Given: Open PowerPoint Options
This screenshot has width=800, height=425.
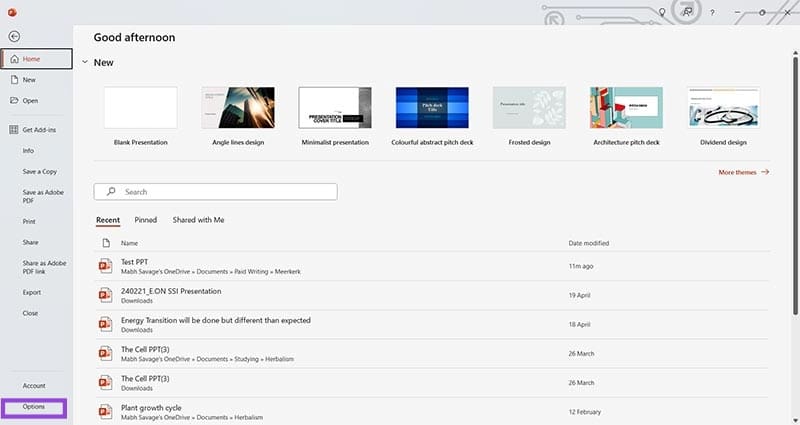Looking at the screenshot, I should [x=34, y=407].
